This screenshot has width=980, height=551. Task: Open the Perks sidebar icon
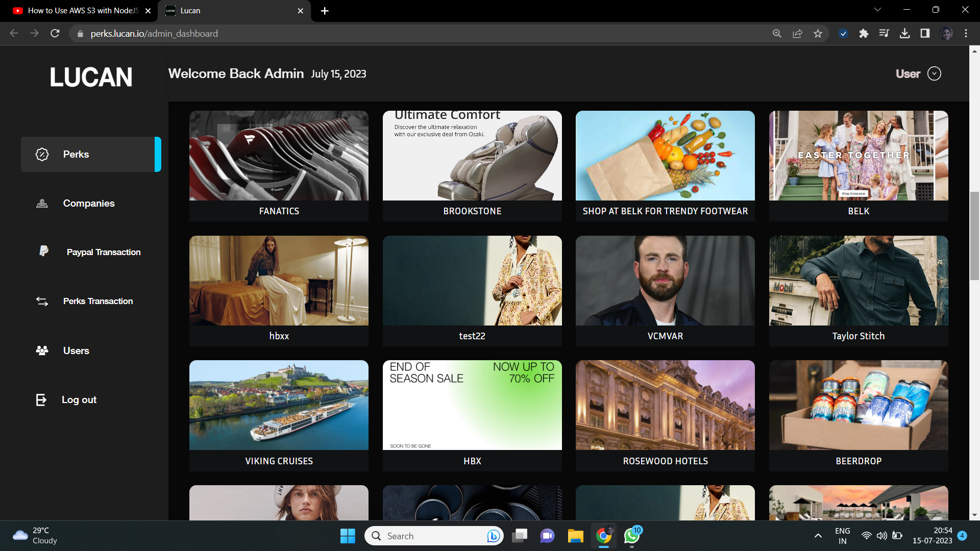tap(42, 154)
